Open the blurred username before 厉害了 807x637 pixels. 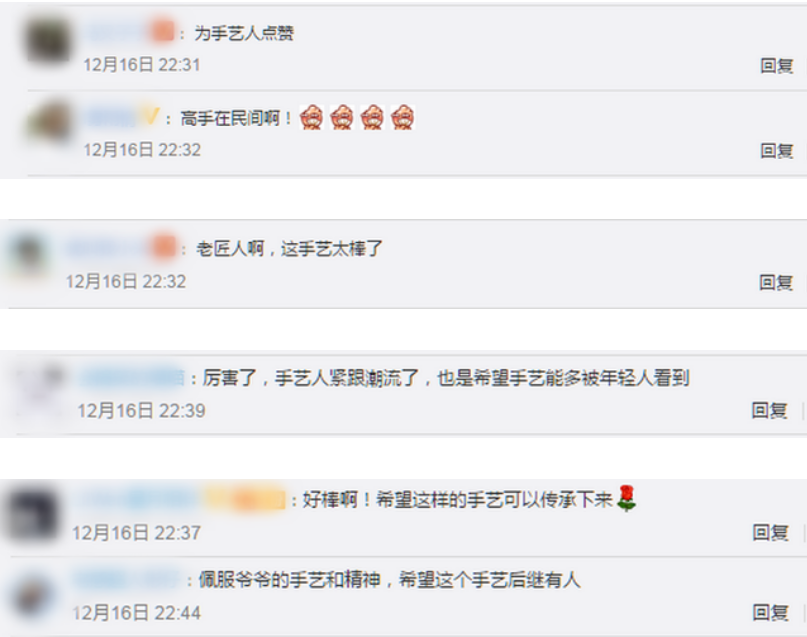(132, 378)
